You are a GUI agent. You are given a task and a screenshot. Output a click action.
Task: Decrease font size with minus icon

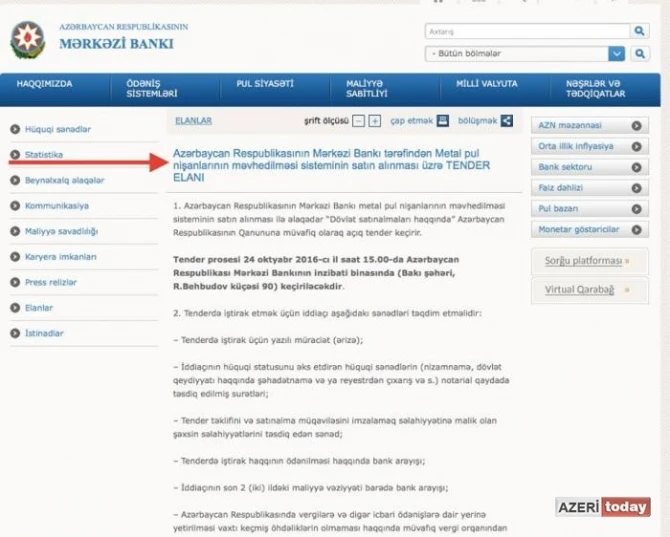358,121
